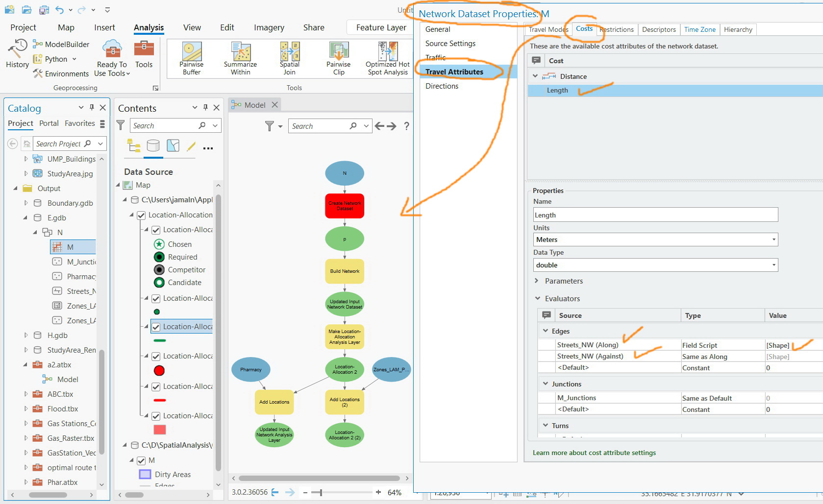
Task: Expand the H.gdb geodatabase in Catalog
Action: (x=26, y=336)
